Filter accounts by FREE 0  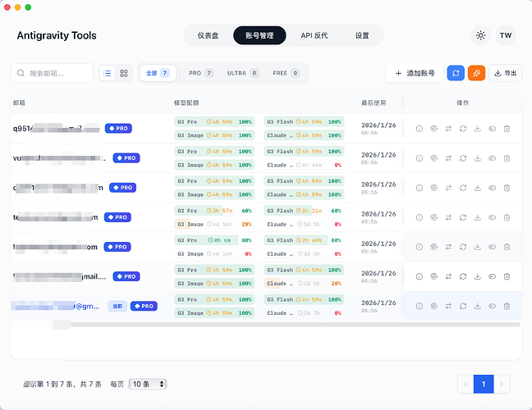pos(286,73)
